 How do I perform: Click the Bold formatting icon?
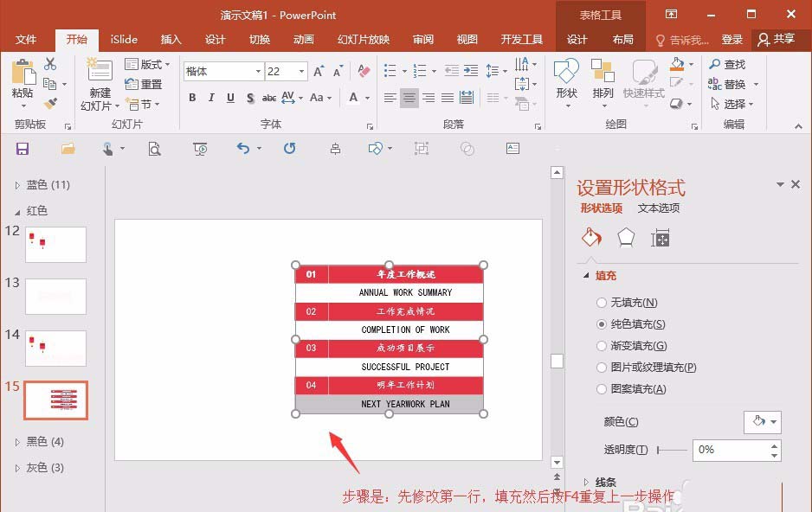(192, 98)
